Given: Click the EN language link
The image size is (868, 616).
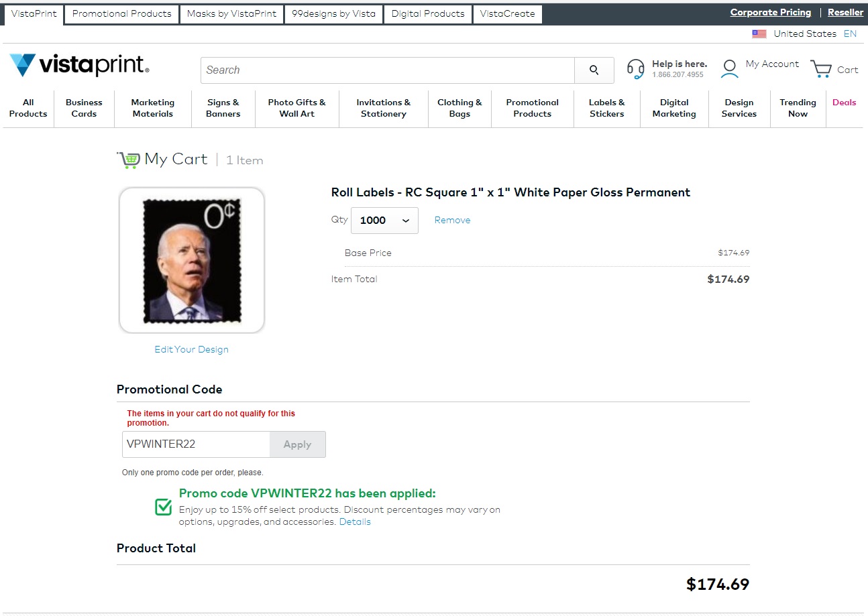Looking at the screenshot, I should click(850, 34).
